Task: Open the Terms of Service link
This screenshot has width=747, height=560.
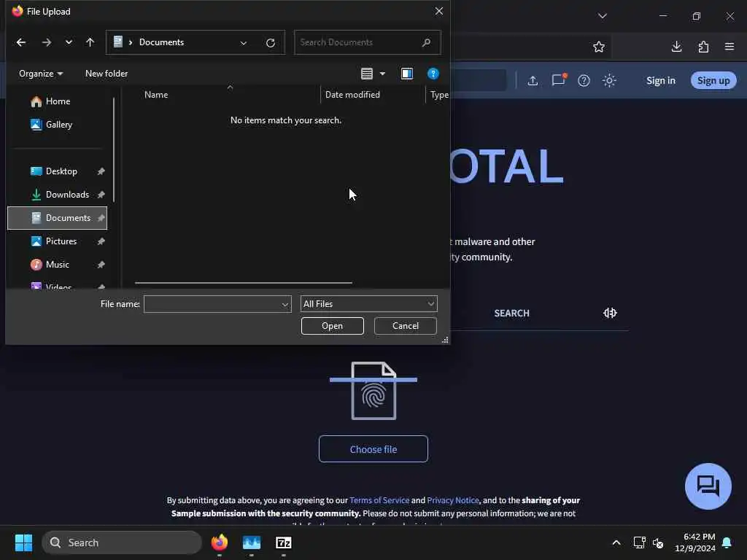Action: tap(379, 500)
